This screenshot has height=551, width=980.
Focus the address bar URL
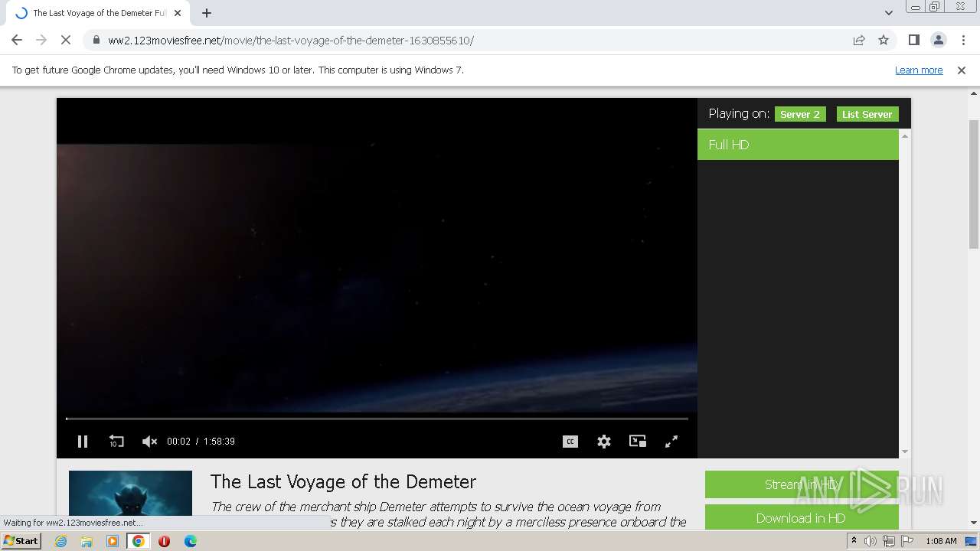coord(291,41)
